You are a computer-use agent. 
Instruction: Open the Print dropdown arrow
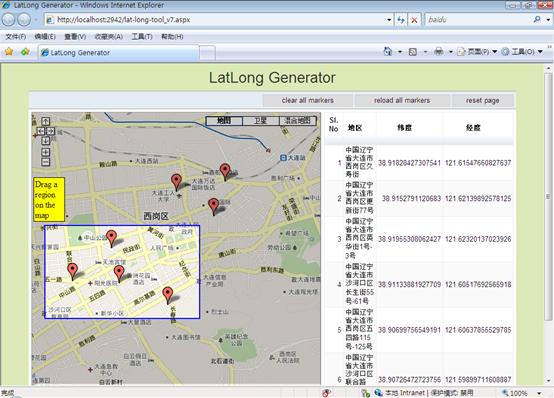click(x=451, y=52)
